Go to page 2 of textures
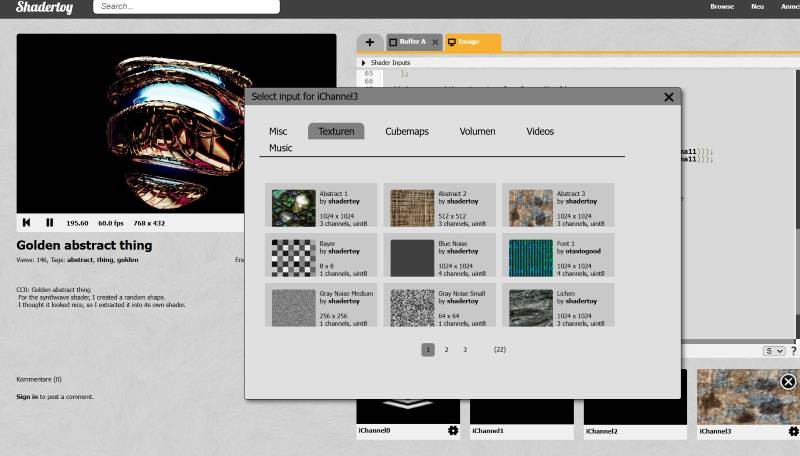The width and height of the screenshot is (800, 456). point(446,350)
